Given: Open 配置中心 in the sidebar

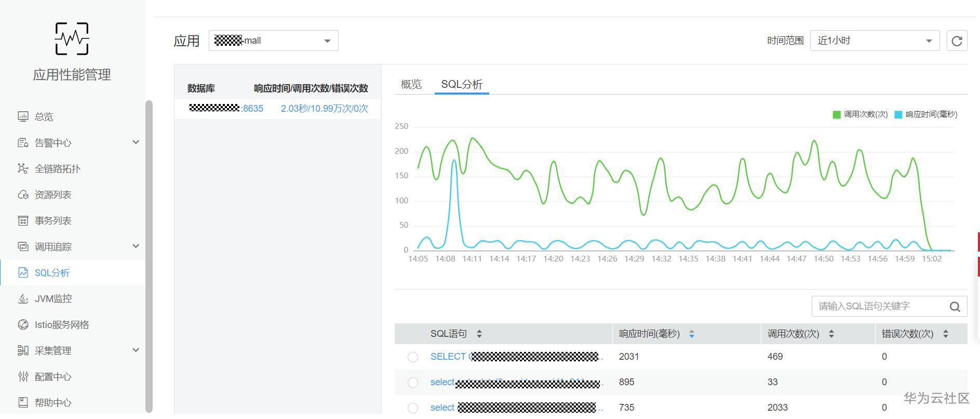Looking at the screenshot, I should coord(52,376).
